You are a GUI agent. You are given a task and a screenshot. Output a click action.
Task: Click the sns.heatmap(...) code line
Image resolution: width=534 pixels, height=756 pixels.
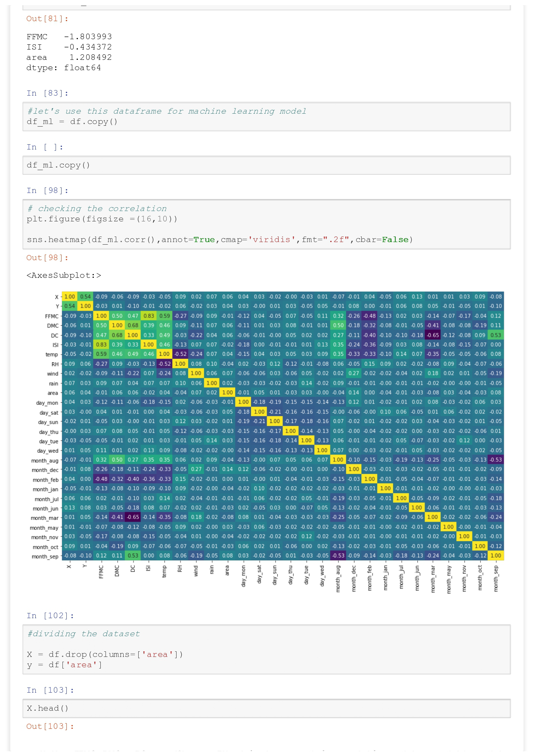[220, 240]
